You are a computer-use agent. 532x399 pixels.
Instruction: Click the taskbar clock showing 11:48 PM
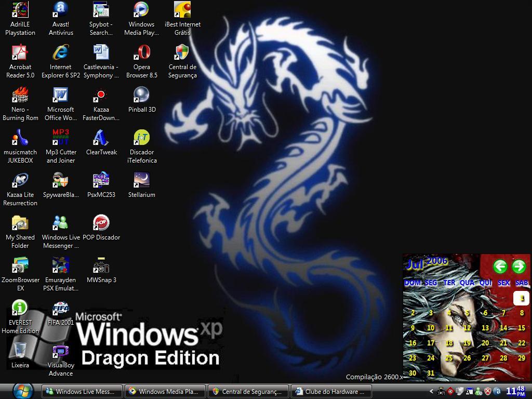pyautogui.click(x=516, y=391)
